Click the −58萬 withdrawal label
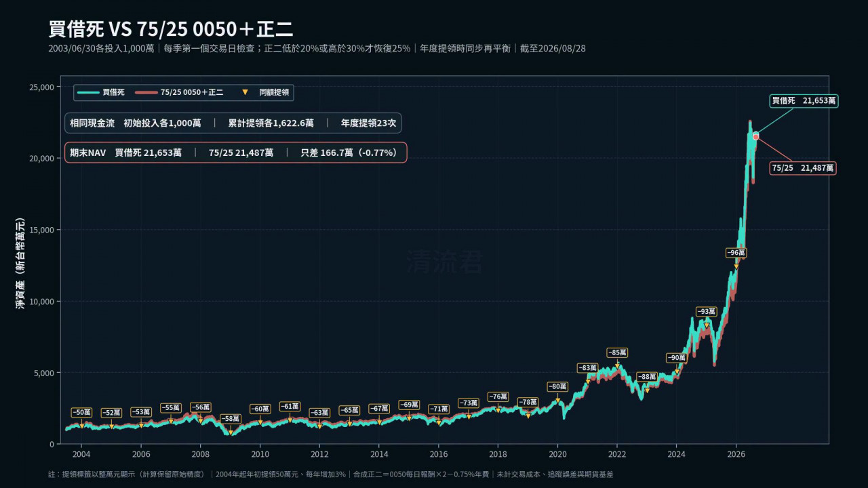 click(231, 419)
